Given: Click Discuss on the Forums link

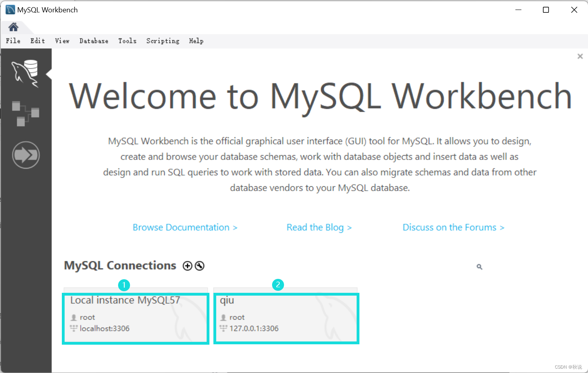Looking at the screenshot, I should pos(454,227).
